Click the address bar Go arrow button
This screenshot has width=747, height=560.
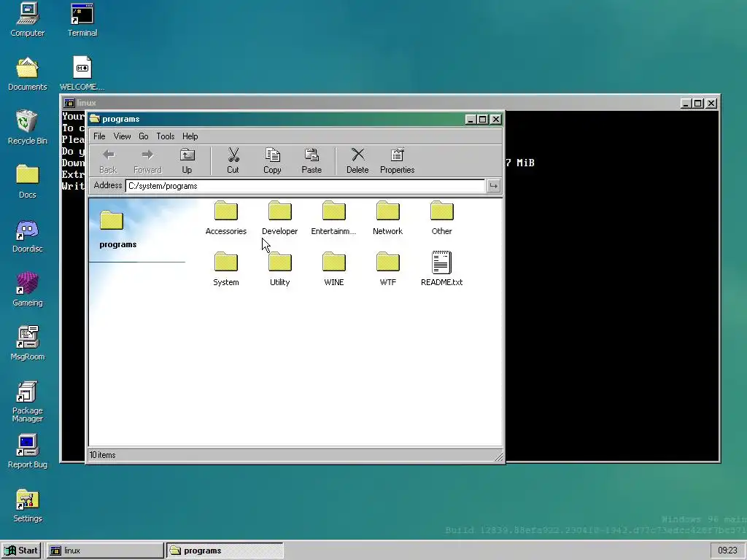[x=494, y=186]
